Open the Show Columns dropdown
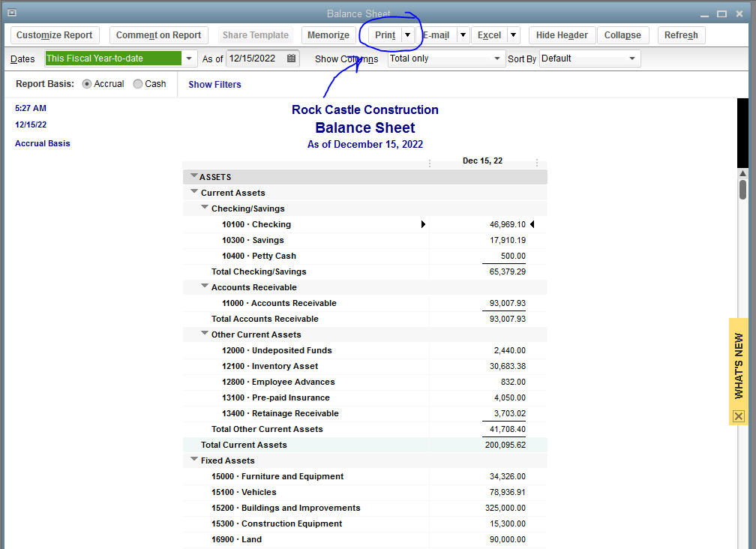This screenshot has width=756, height=549. coord(497,58)
